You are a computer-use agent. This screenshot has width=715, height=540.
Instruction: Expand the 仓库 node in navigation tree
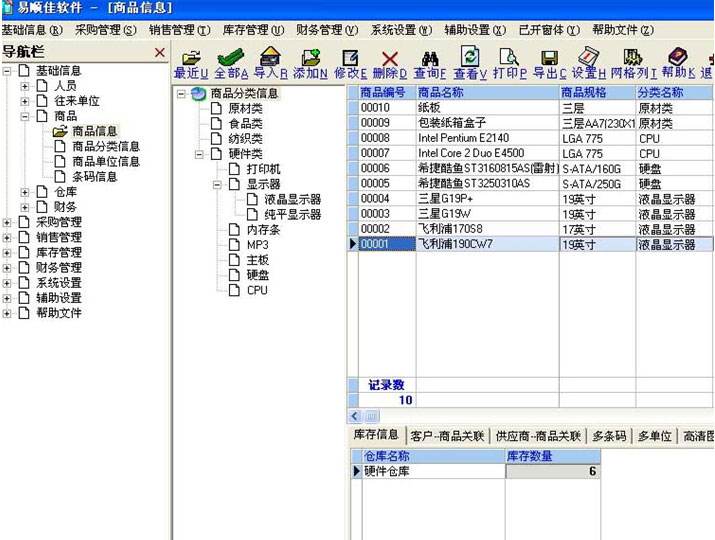tap(25, 191)
